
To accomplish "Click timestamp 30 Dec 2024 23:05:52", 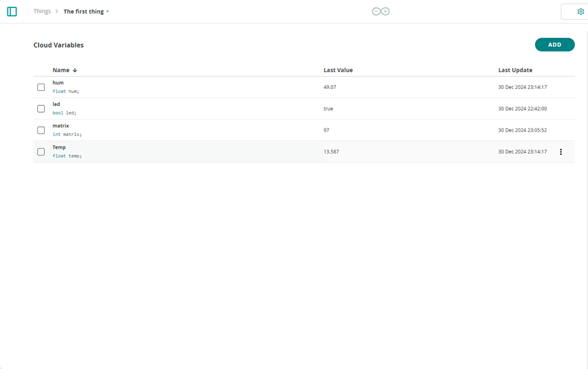I will [522, 130].
